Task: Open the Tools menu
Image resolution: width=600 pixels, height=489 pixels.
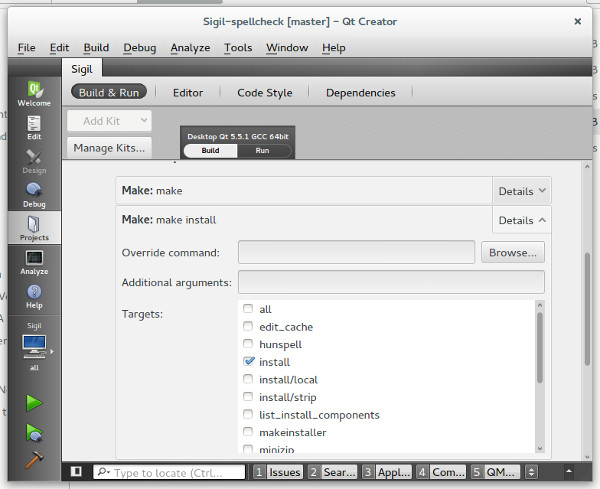Action: click(x=238, y=47)
